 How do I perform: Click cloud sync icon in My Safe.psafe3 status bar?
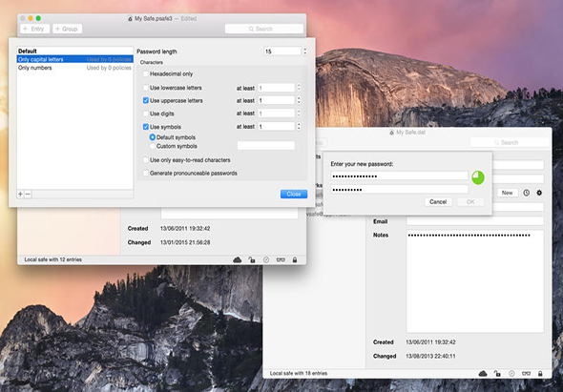pyautogui.click(x=237, y=259)
